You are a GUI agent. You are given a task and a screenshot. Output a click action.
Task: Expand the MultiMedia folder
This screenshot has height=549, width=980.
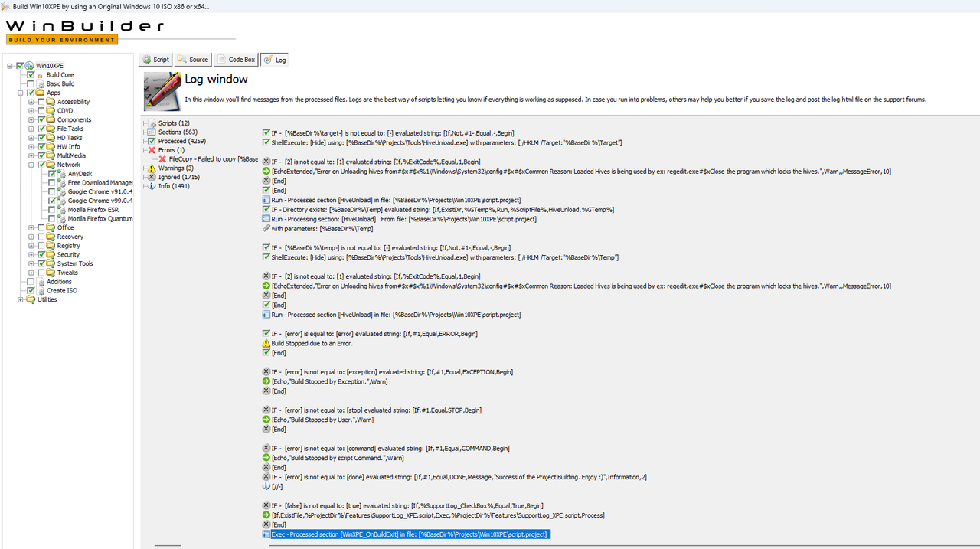pyautogui.click(x=31, y=155)
